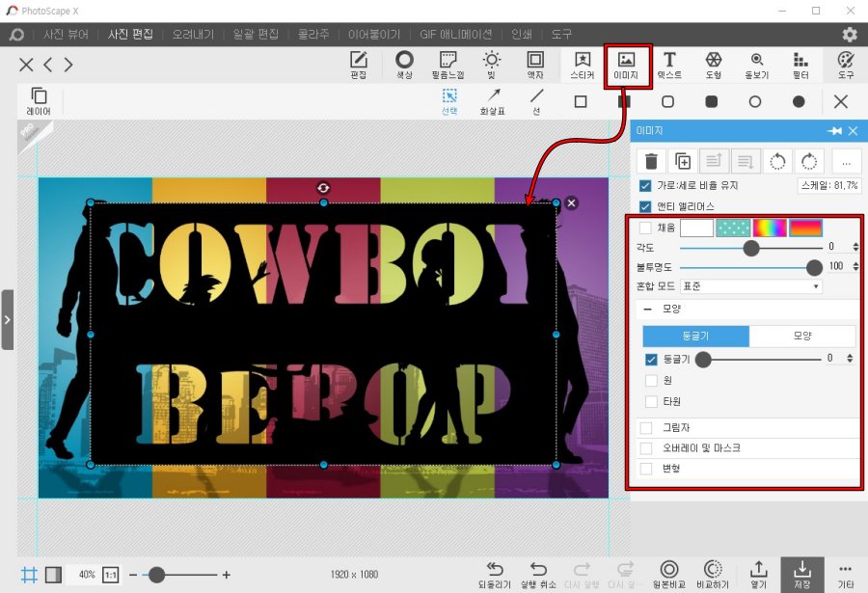Click the 불투명도 opacity slider
Image resolution: width=868 pixels, height=593 pixels.
pos(750,268)
